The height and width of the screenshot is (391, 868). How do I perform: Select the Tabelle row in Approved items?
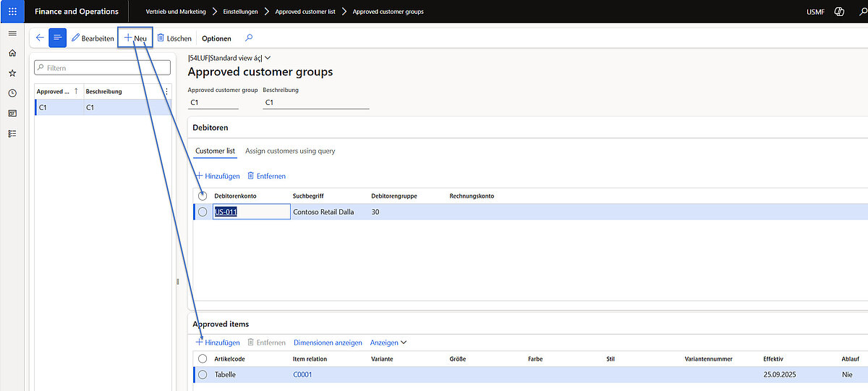pyautogui.click(x=203, y=374)
